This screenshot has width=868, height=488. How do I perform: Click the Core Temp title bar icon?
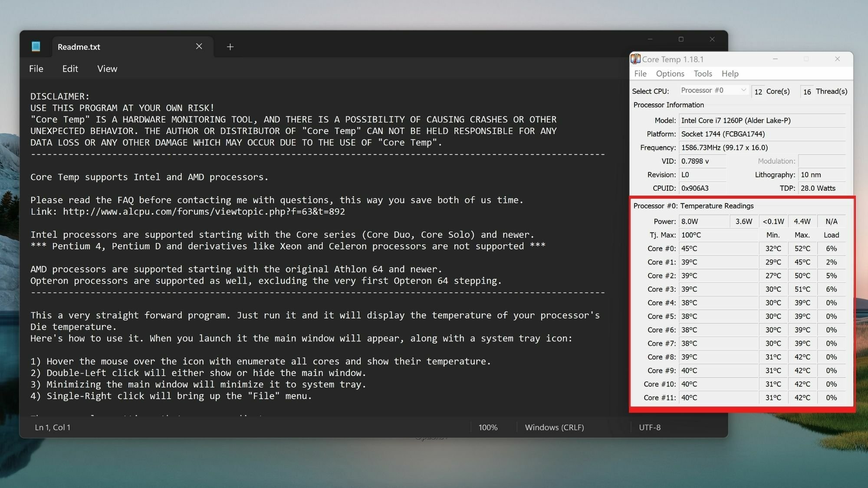pos(635,59)
